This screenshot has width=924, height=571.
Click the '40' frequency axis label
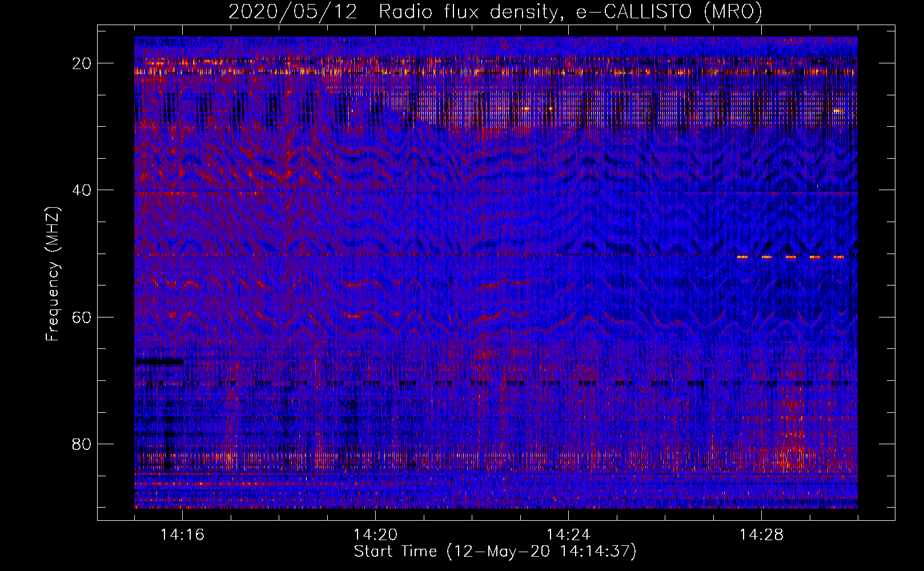(x=82, y=190)
